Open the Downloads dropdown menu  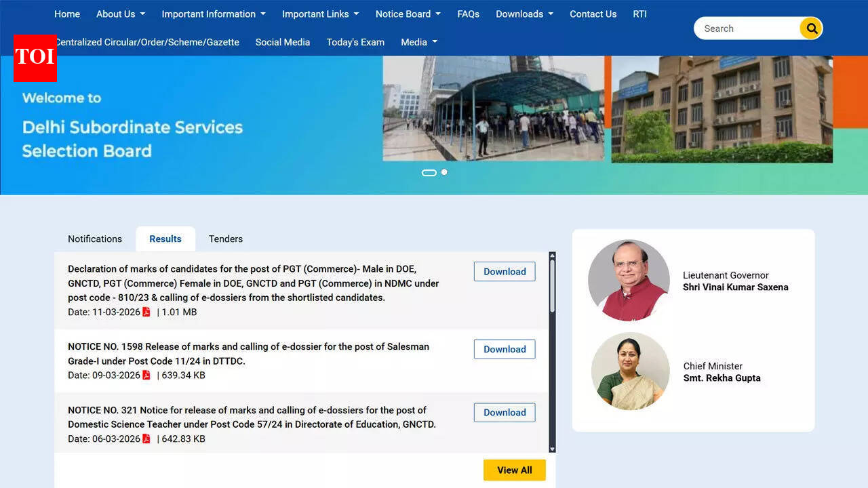524,14
